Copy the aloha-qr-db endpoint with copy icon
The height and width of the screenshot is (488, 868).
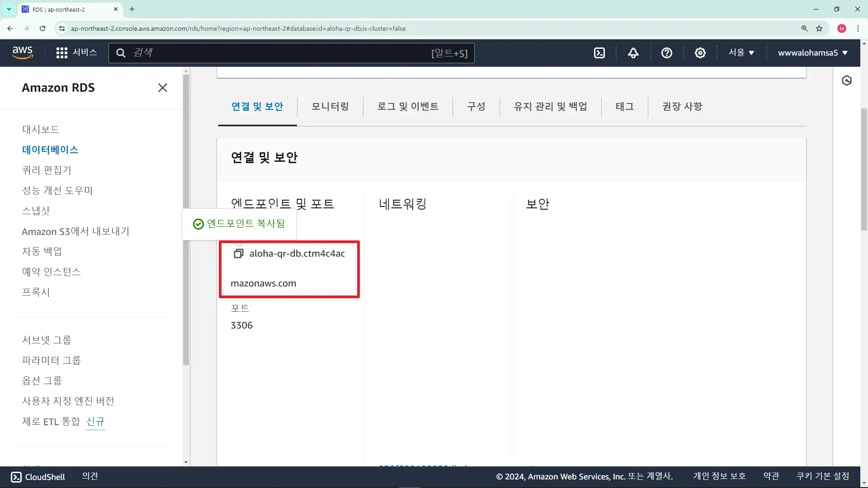(x=238, y=253)
